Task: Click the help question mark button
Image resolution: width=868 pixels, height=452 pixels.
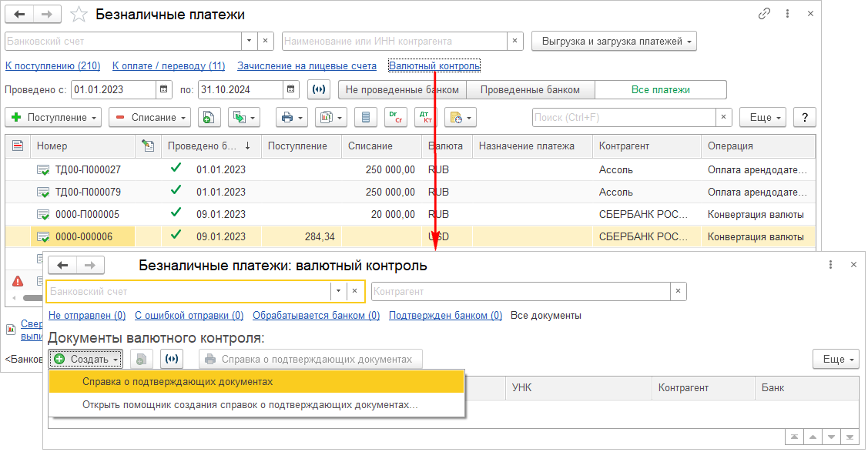Action: click(805, 118)
